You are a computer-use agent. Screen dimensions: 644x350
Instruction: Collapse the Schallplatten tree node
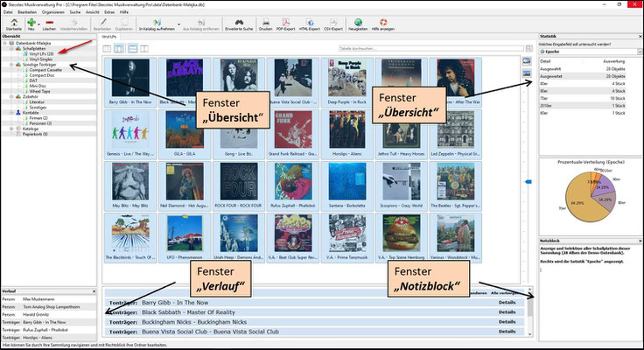11,48
